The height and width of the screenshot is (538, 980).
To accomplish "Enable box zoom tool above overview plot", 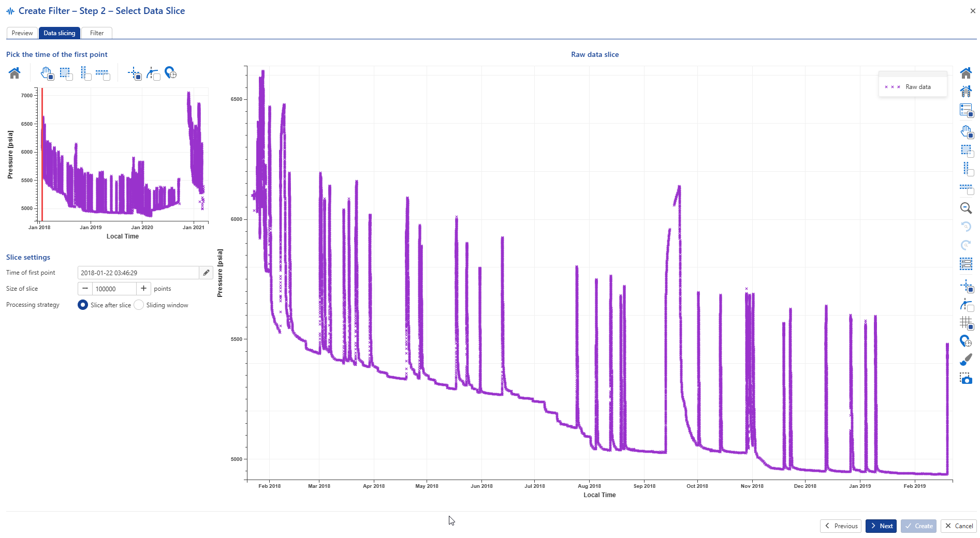I will (66, 73).
